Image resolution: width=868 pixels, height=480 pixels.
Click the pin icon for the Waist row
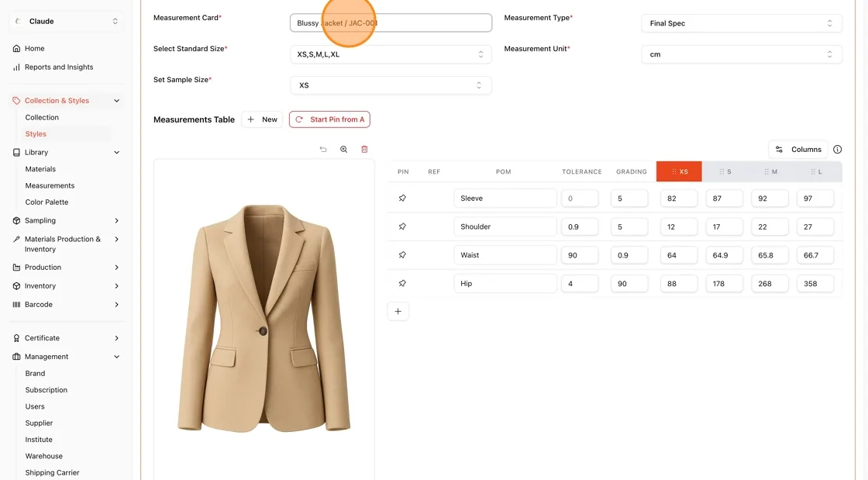(402, 255)
